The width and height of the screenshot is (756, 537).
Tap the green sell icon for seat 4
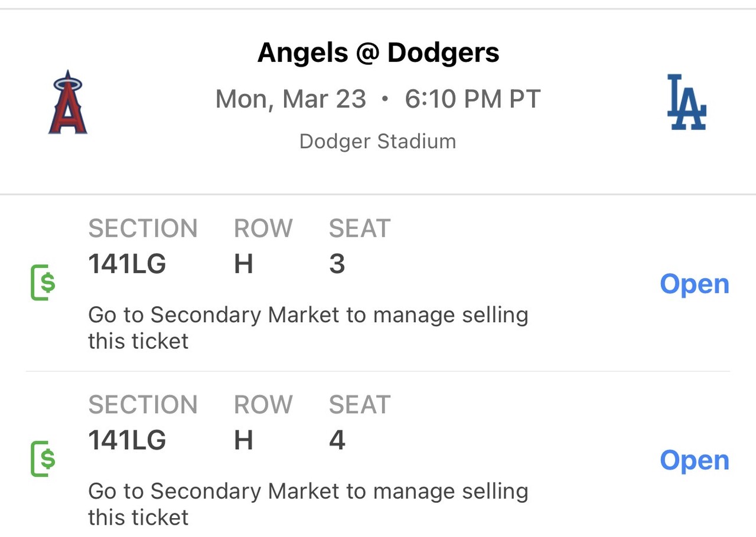coord(43,459)
